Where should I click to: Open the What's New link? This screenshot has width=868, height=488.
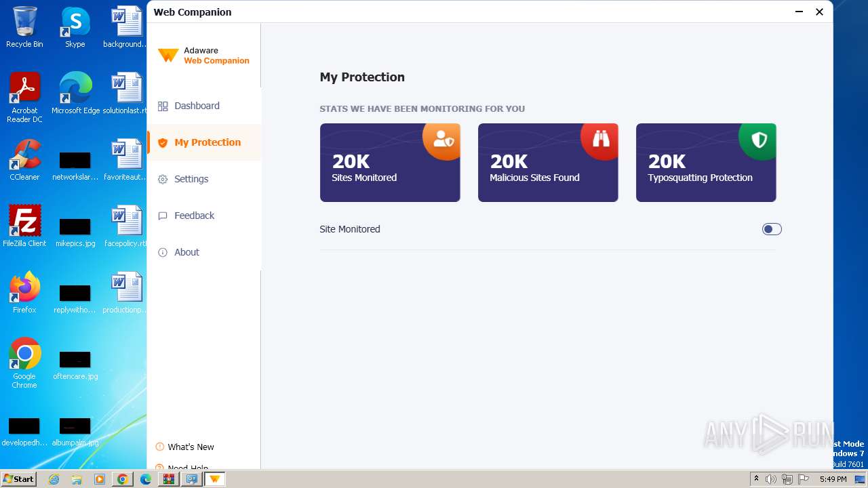click(184, 447)
